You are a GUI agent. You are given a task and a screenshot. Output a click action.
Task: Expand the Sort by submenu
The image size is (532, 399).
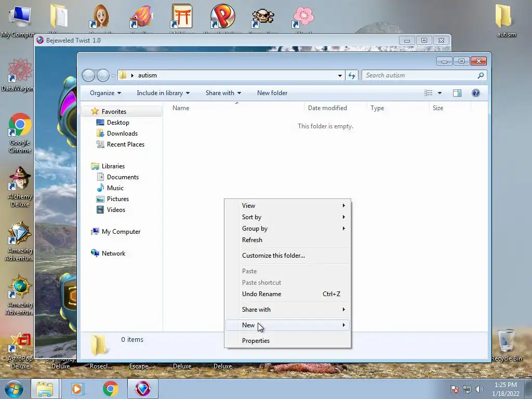click(x=288, y=217)
